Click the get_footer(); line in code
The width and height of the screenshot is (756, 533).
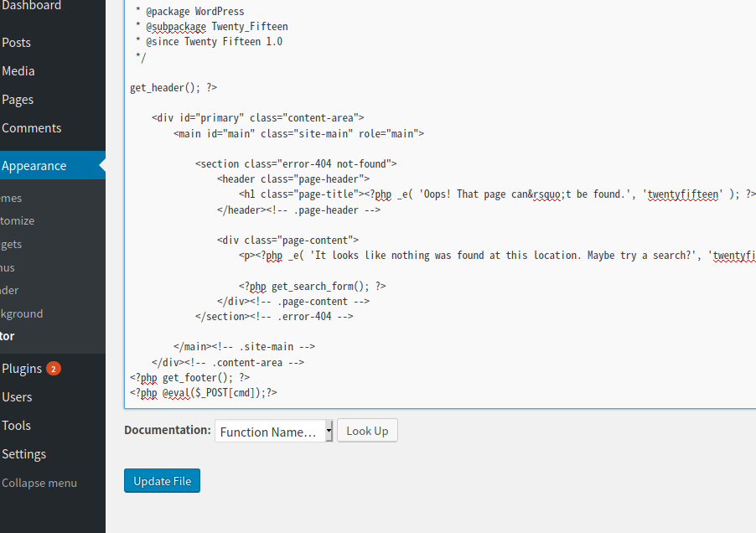pos(189,377)
